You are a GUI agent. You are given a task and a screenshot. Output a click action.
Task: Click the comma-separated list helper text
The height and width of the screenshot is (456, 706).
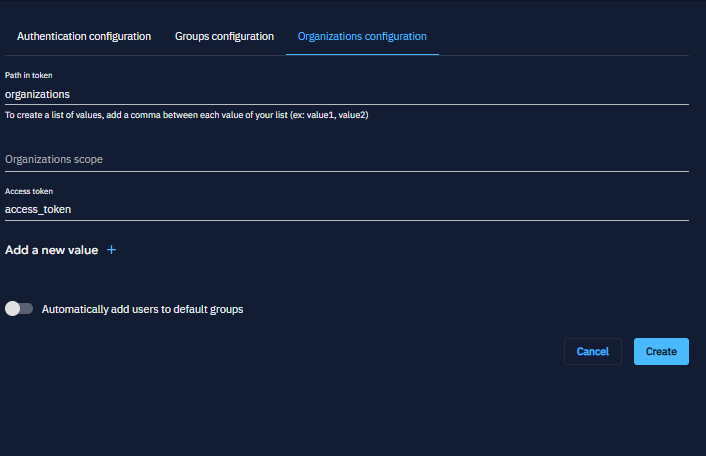click(150, 115)
